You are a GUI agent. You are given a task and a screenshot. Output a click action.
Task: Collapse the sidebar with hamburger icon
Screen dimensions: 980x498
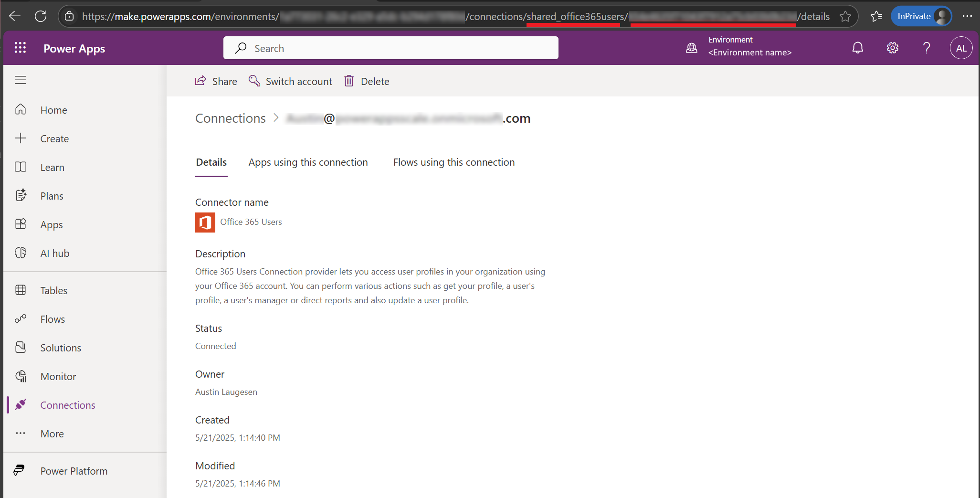21,80
